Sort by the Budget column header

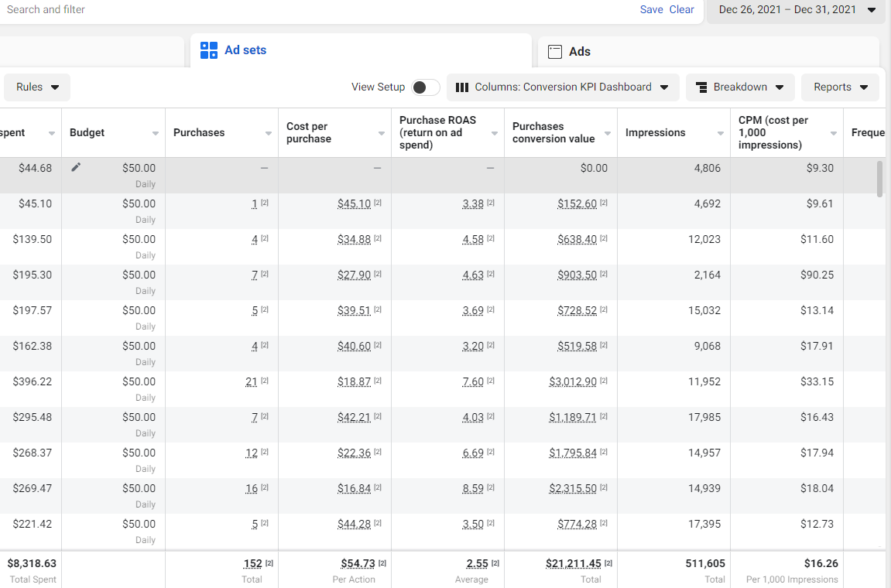point(87,132)
